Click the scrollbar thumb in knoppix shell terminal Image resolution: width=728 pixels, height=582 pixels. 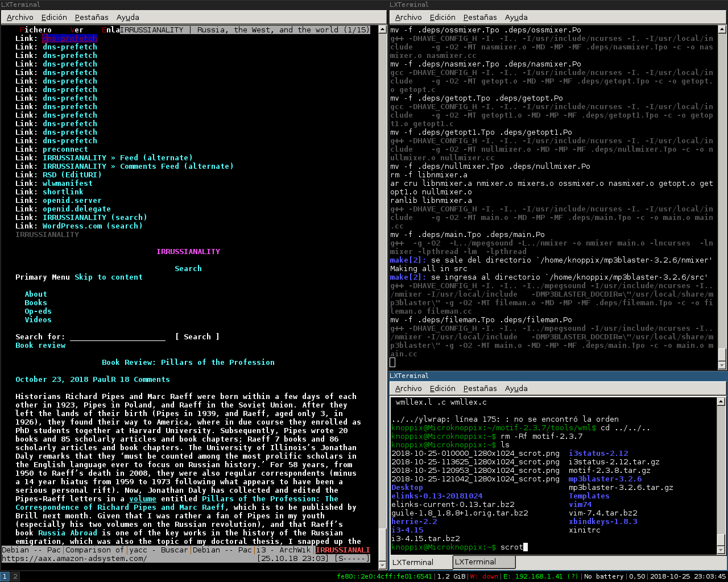coord(722,540)
